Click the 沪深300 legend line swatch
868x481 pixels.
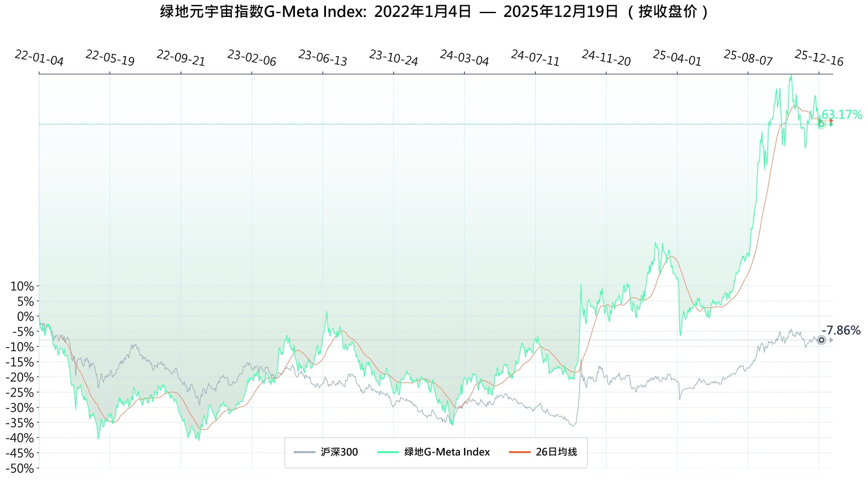[x=304, y=452]
